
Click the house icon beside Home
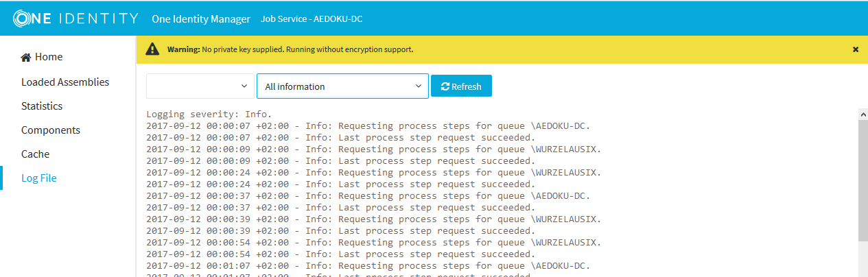(26, 57)
